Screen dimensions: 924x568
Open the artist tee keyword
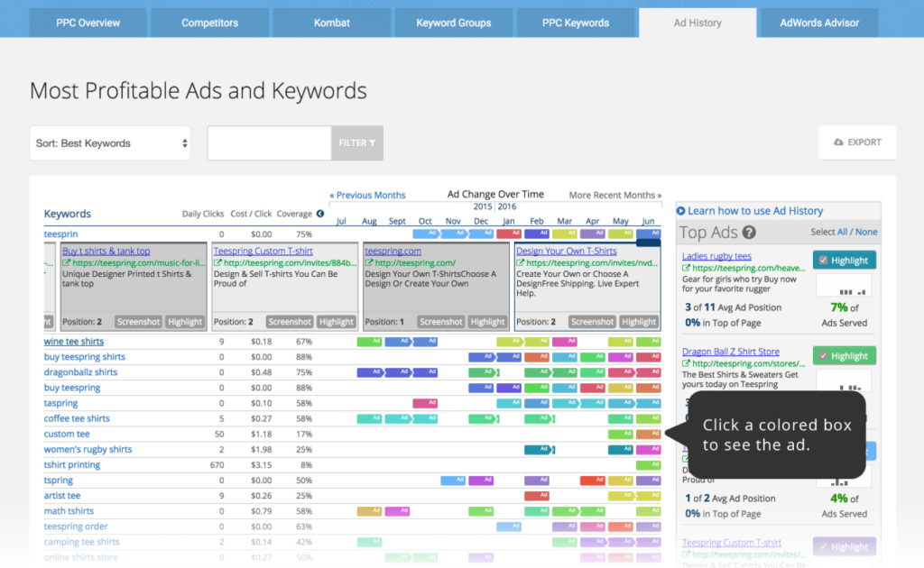[62, 496]
